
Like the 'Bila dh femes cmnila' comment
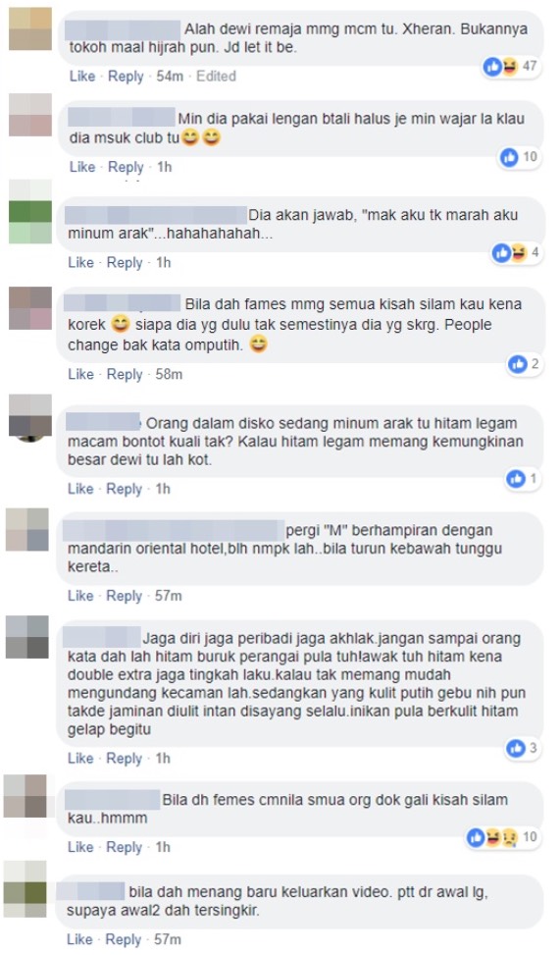[x=80, y=847]
